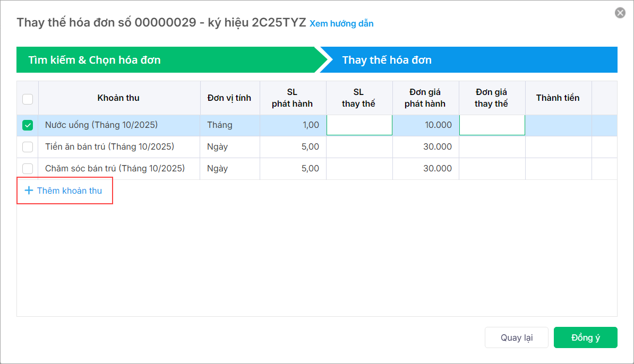Focus Đơn giá thay thế field for Nước uống
Viewport: 634px width, 364px height.
click(x=492, y=125)
